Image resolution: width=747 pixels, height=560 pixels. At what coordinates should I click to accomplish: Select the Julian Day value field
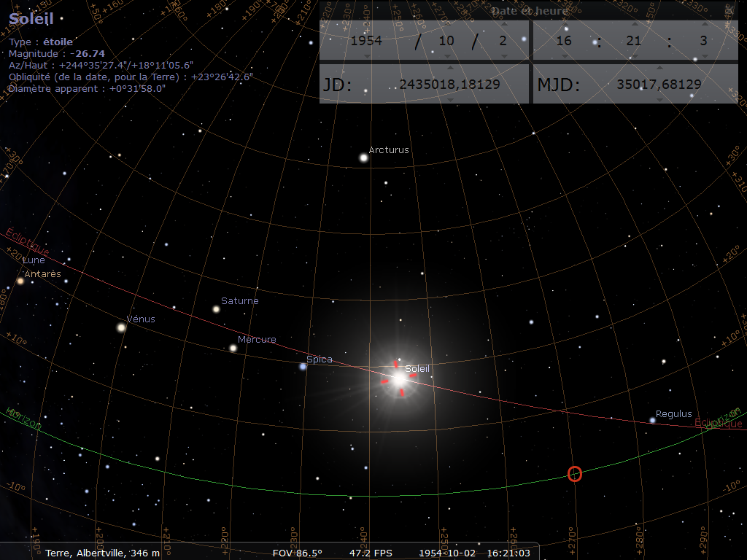coord(449,84)
